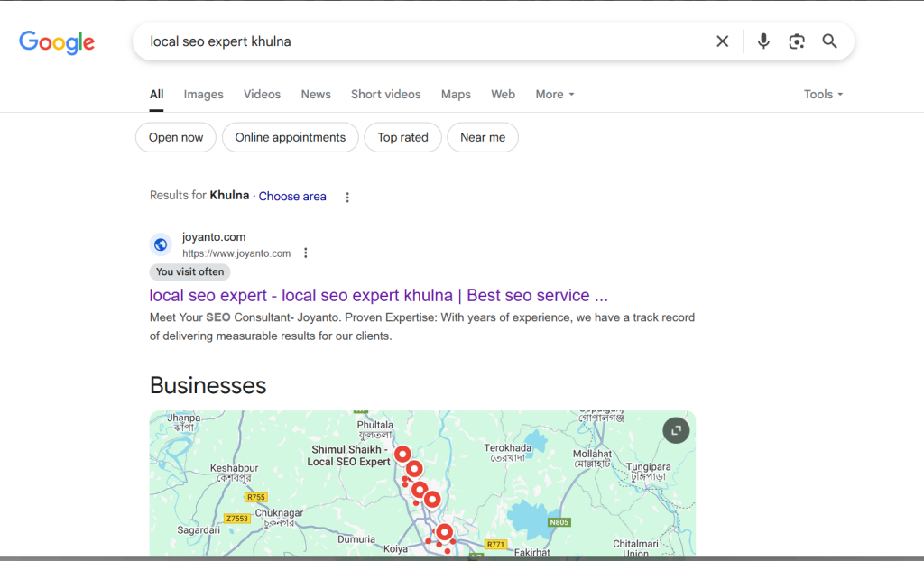Click the https://www.joyanto.com URL text
924x561 pixels.
coord(236,253)
